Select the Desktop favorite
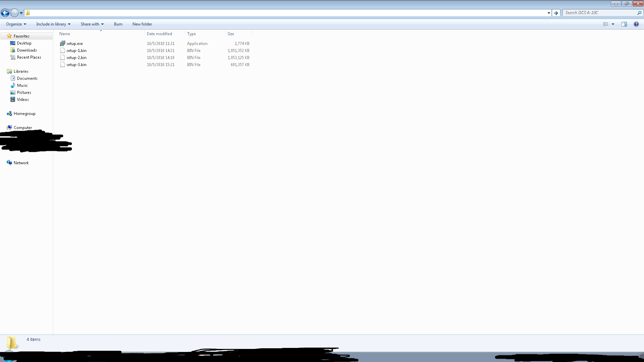This screenshot has width=644, height=362. tap(23, 43)
